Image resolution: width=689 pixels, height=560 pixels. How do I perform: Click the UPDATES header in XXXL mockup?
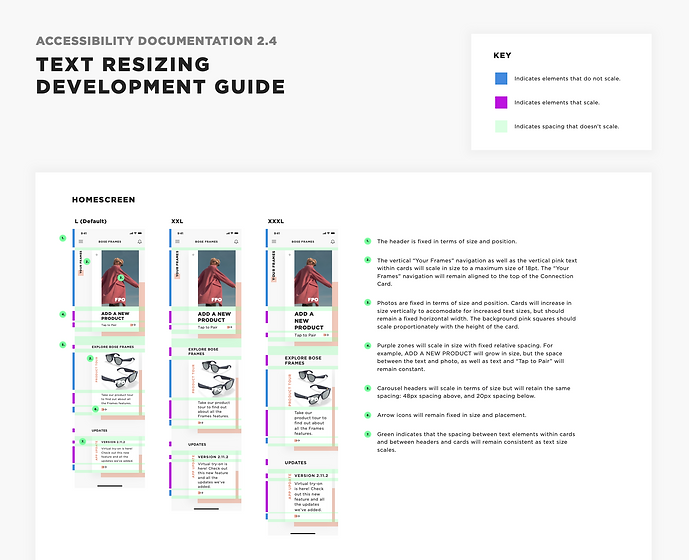click(295, 463)
